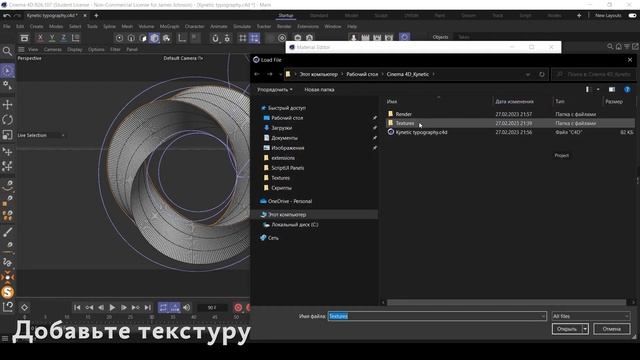Select the Textures folder in file list
The width and height of the screenshot is (640, 360).
tap(509, 123)
